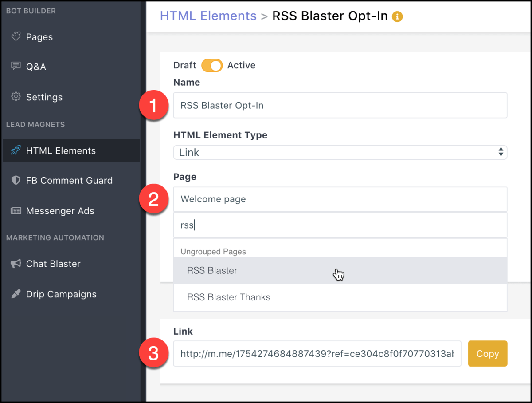
Task: Open Chat Blaster under Marketing Automation
Action: click(x=53, y=264)
